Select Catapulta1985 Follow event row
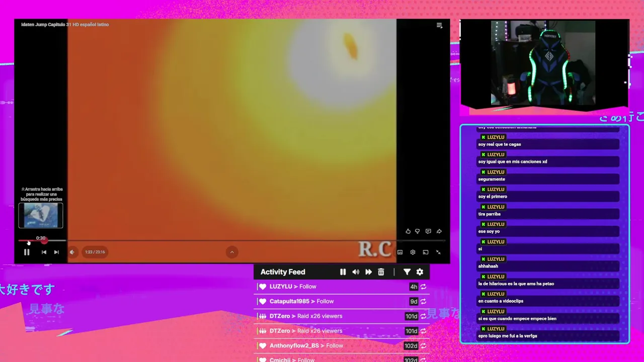Screen dimensions: 644x362 click(342, 301)
